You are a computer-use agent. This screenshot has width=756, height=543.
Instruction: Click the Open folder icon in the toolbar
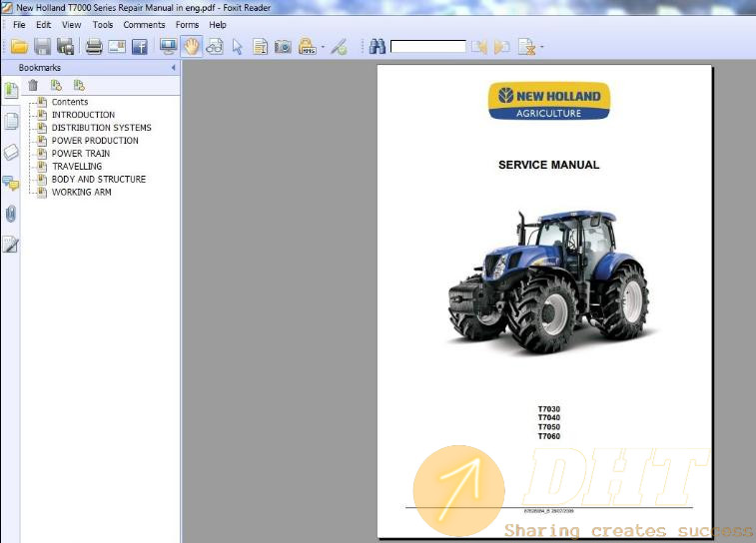coord(19,47)
